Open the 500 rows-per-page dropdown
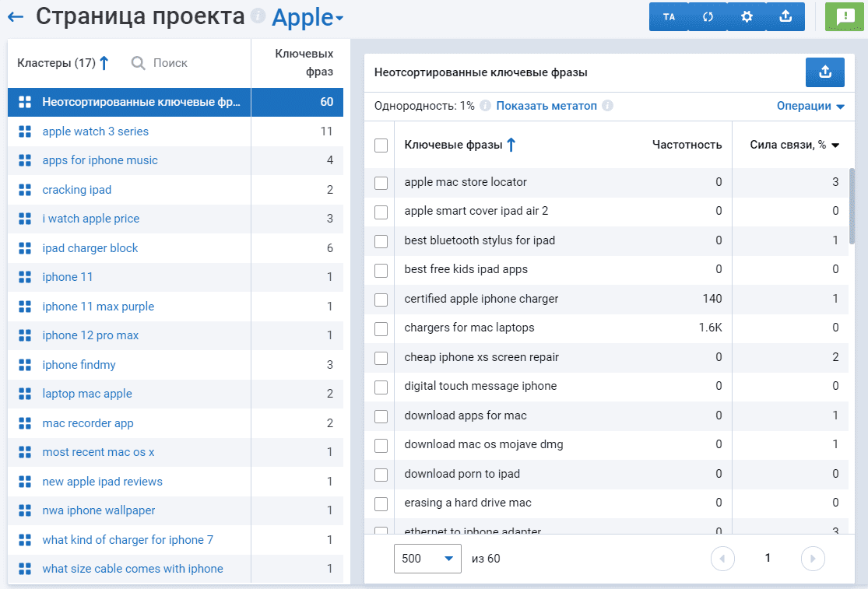The image size is (868, 589). click(x=427, y=559)
